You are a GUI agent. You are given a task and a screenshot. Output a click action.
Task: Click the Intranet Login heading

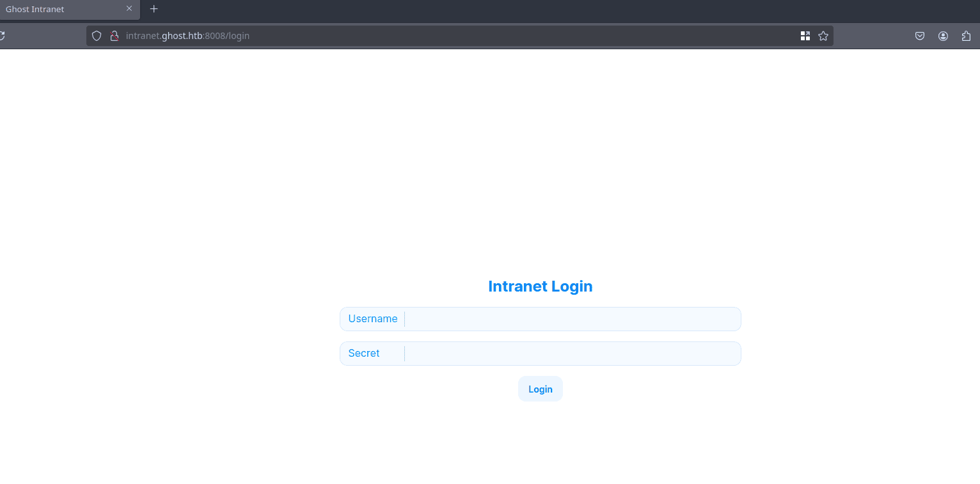(x=540, y=286)
